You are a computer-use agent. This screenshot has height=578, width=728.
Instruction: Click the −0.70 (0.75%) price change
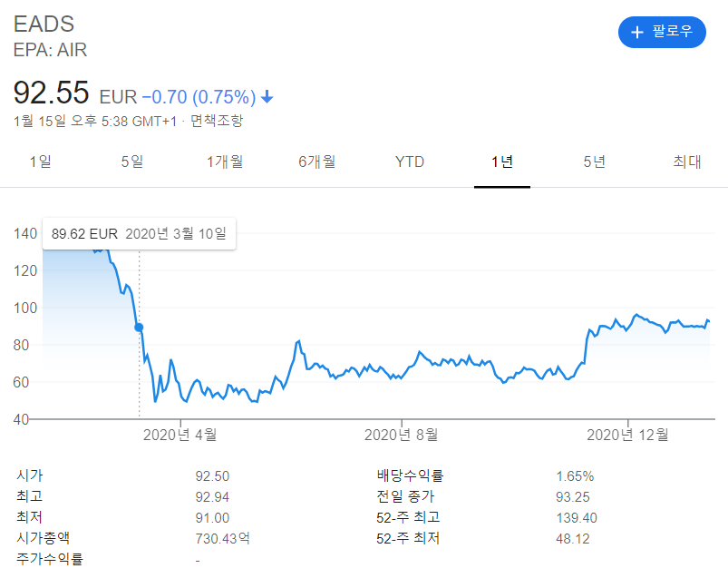(x=199, y=97)
